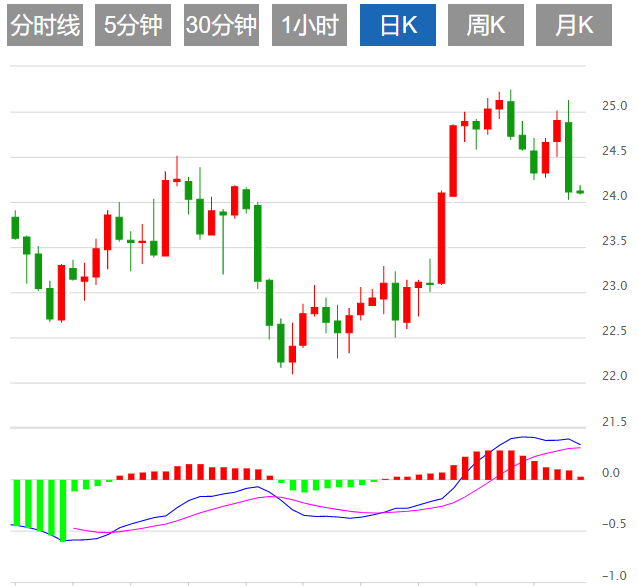Click the 21.5 price axis label

pyautogui.click(x=614, y=423)
